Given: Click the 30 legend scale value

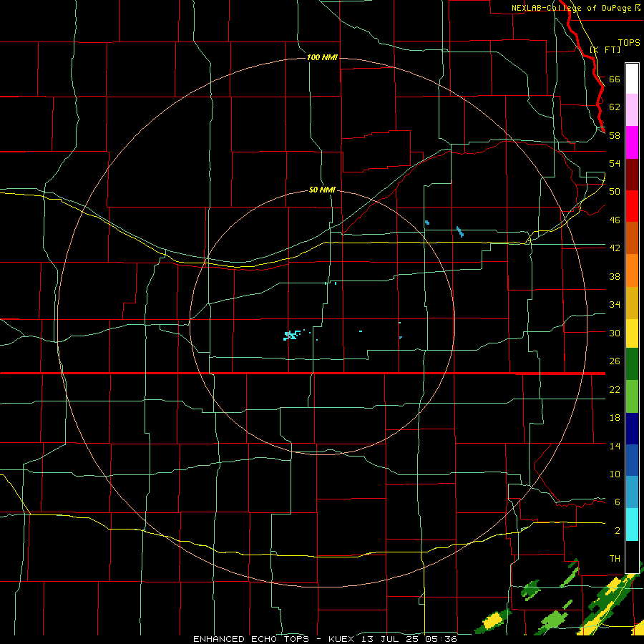Looking at the screenshot, I should point(615,333).
